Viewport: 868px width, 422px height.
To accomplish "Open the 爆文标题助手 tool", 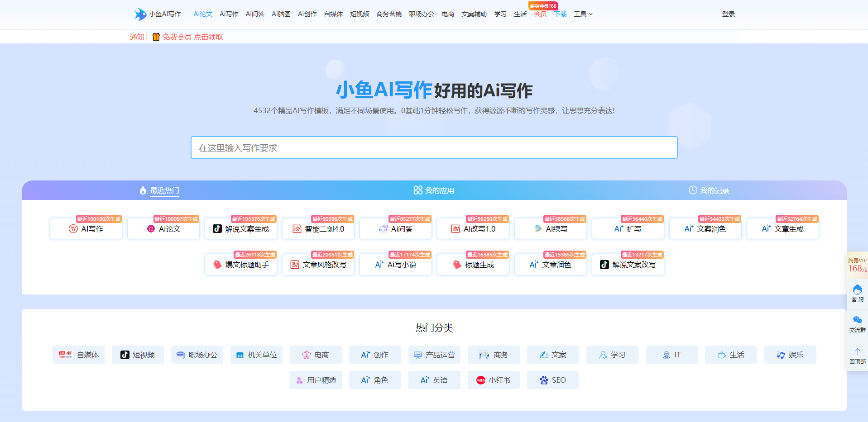I will tap(241, 265).
